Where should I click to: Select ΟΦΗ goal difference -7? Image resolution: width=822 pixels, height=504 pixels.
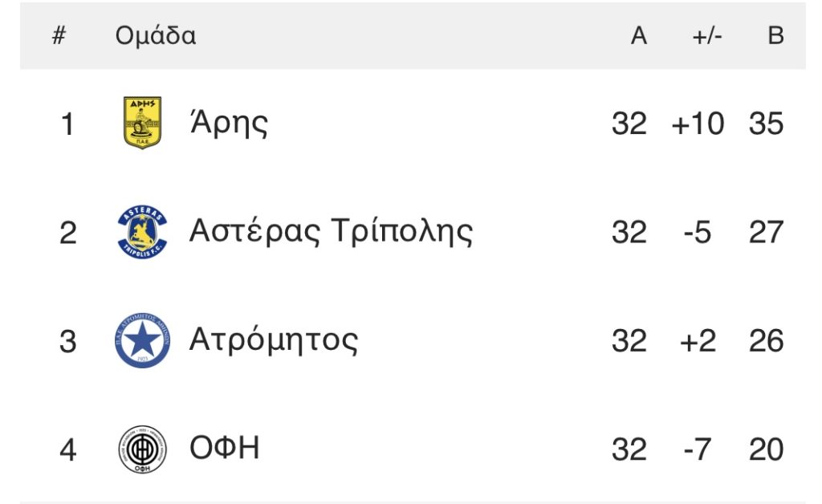click(x=698, y=449)
